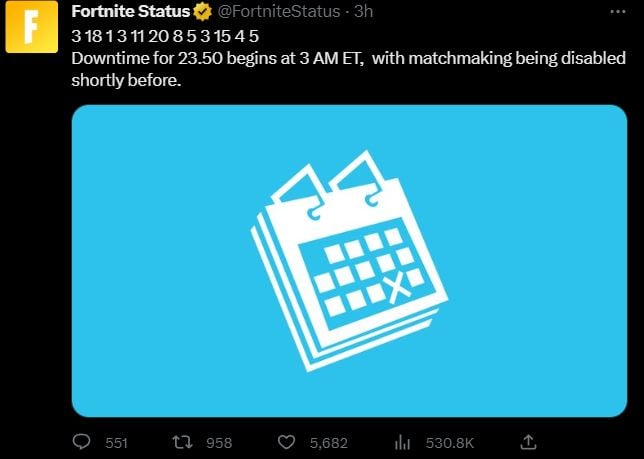Click the X mark on calendar graphic

(x=396, y=288)
